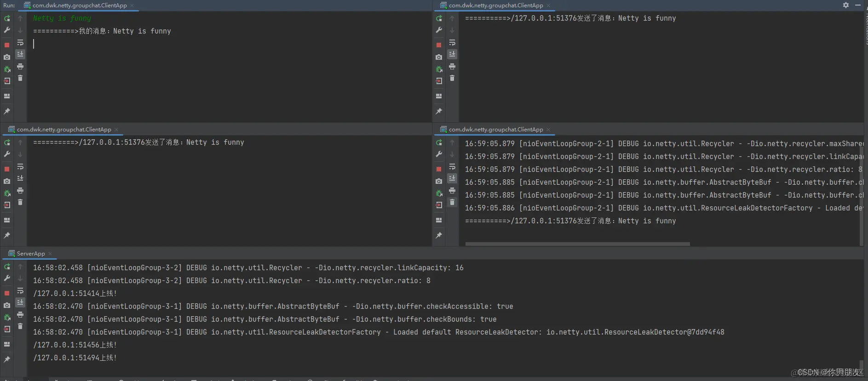
Task: Rerun the middle-left ClientApp process
Action: (x=7, y=142)
